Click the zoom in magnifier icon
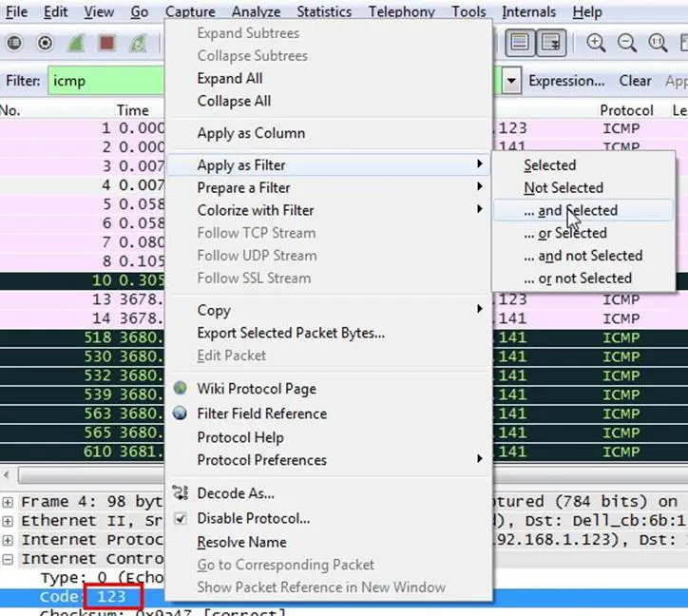The image size is (688, 616). click(x=596, y=43)
